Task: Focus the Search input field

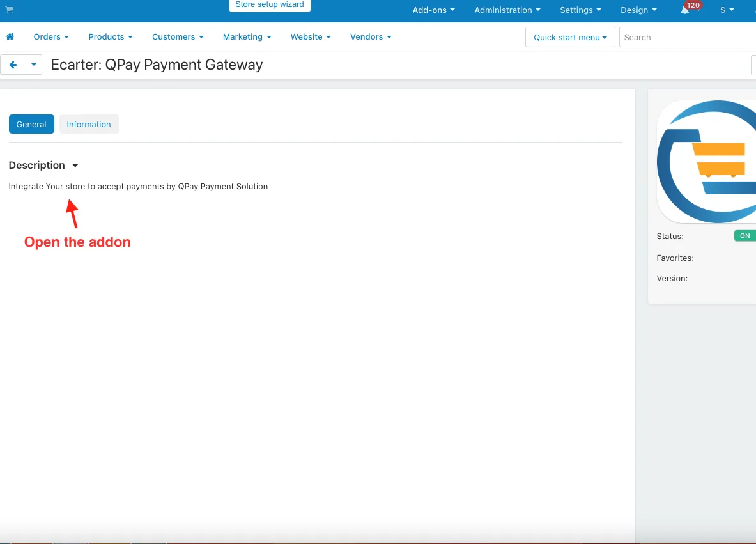Action: [x=688, y=37]
